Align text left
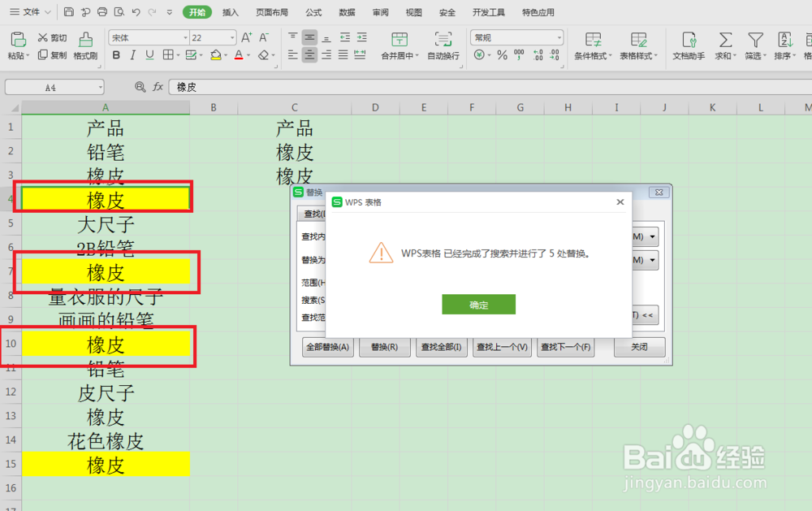The height and width of the screenshot is (511, 812). tap(292, 54)
